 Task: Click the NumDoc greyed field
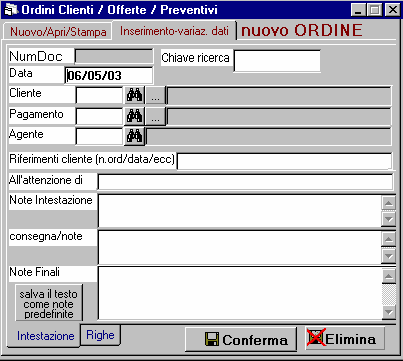coord(114,56)
